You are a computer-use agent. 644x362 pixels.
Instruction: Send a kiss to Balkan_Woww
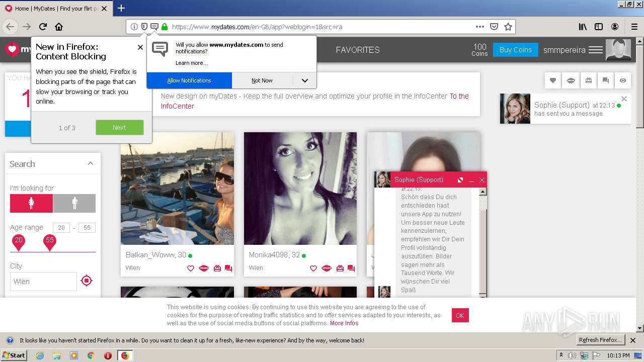pos(204,268)
